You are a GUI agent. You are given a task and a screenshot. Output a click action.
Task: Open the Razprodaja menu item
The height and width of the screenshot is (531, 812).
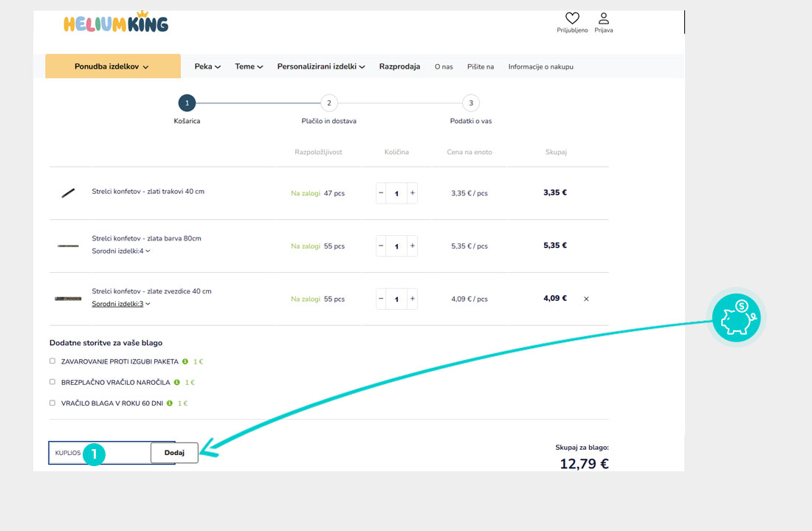(399, 66)
